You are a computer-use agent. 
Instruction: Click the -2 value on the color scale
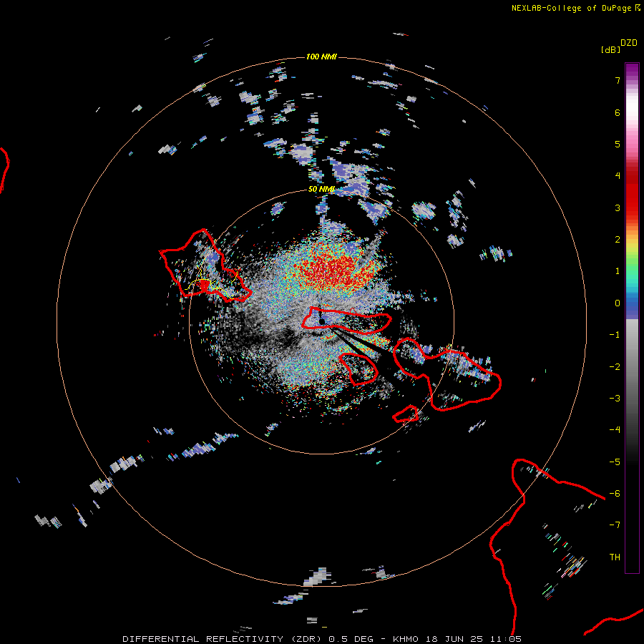coord(615,367)
